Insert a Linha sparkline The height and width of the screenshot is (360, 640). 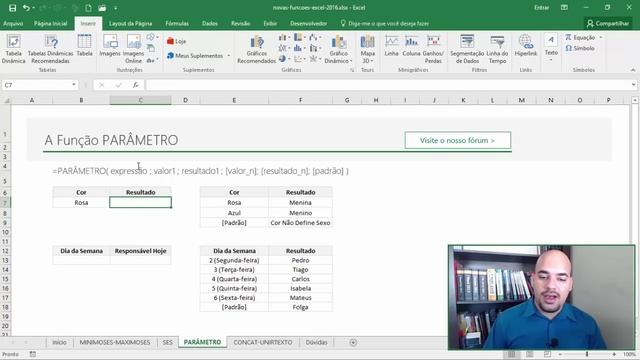[391, 45]
